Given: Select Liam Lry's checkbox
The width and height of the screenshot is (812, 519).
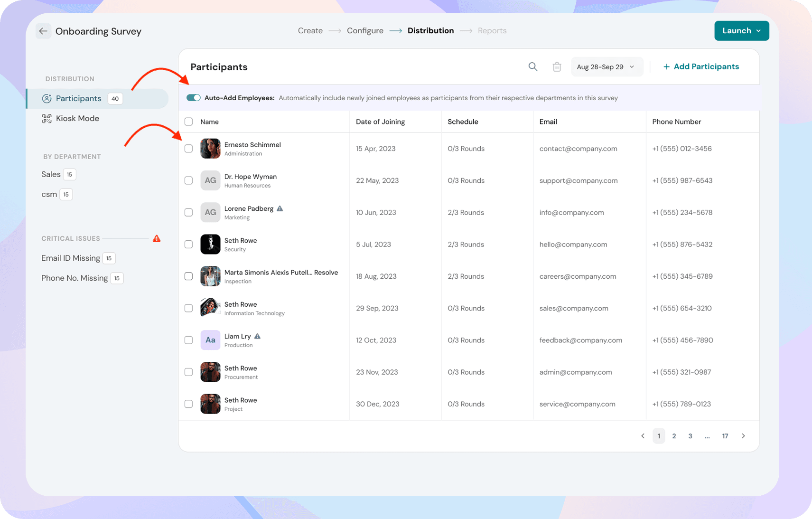Looking at the screenshot, I should [x=188, y=340].
